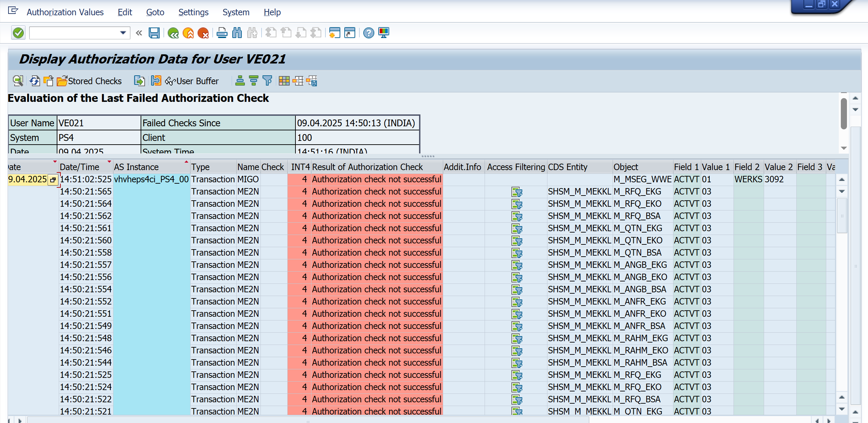
Task: Open the command field dropdown arrow
Action: (123, 33)
